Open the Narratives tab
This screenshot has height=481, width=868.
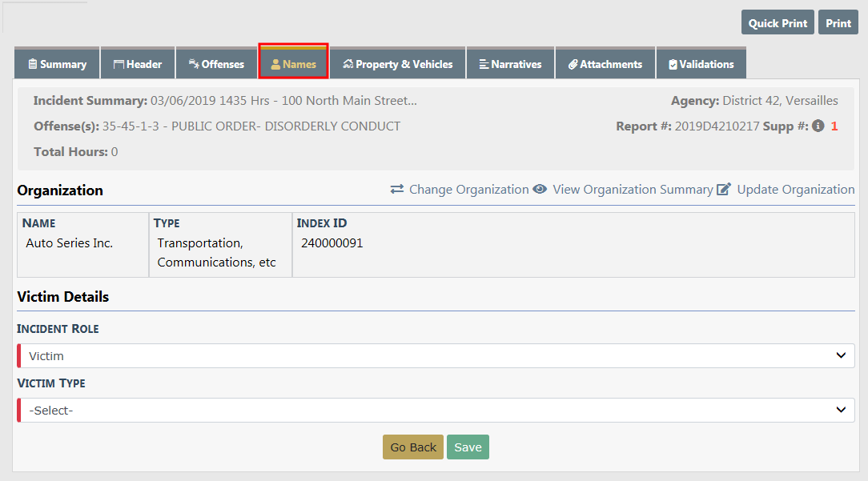(510, 64)
